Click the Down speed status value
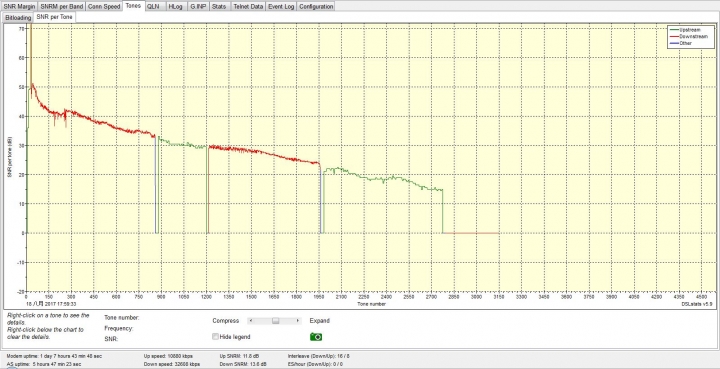Viewport: 720px width, 369px height. (172, 364)
